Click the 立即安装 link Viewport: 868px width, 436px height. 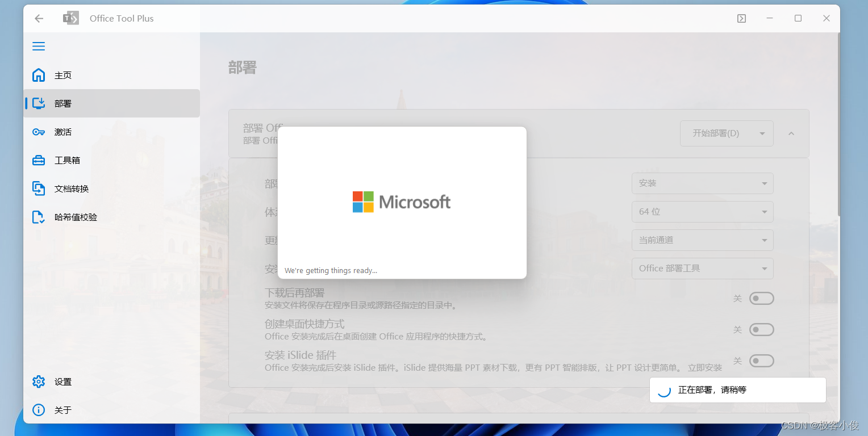point(705,367)
